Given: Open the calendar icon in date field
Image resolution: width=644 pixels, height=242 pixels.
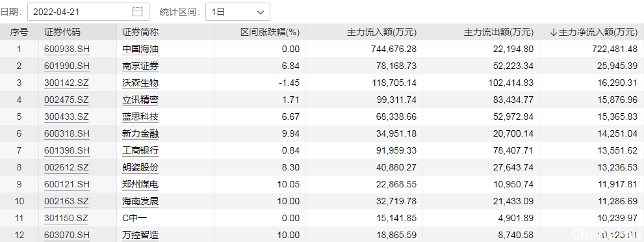Looking at the screenshot, I should (x=137, y=12).
